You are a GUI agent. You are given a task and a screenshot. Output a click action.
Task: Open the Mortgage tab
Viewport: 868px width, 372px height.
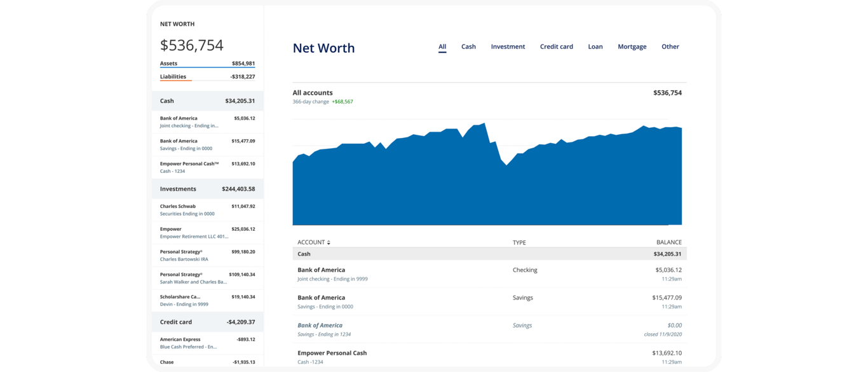click(x=632, y=46)
